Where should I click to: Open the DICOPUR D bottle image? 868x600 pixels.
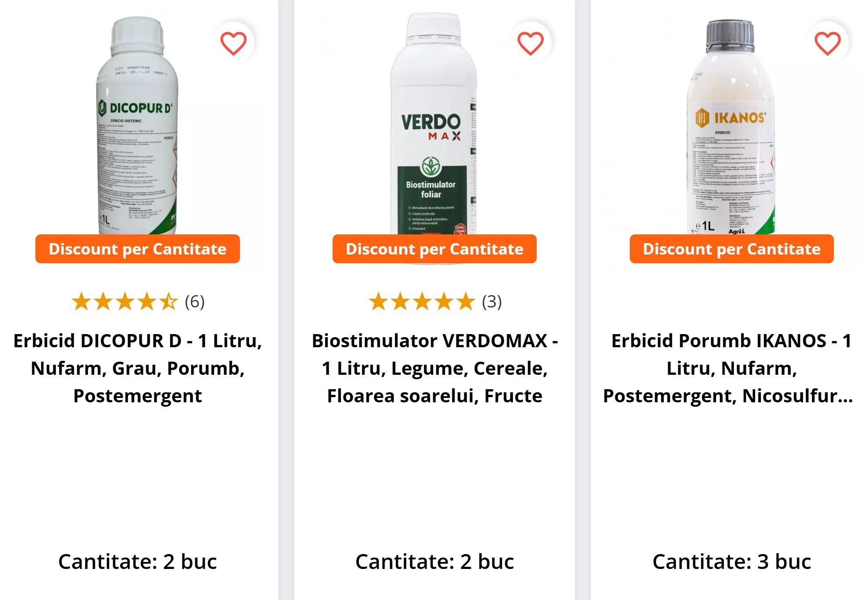pos(137,126)
